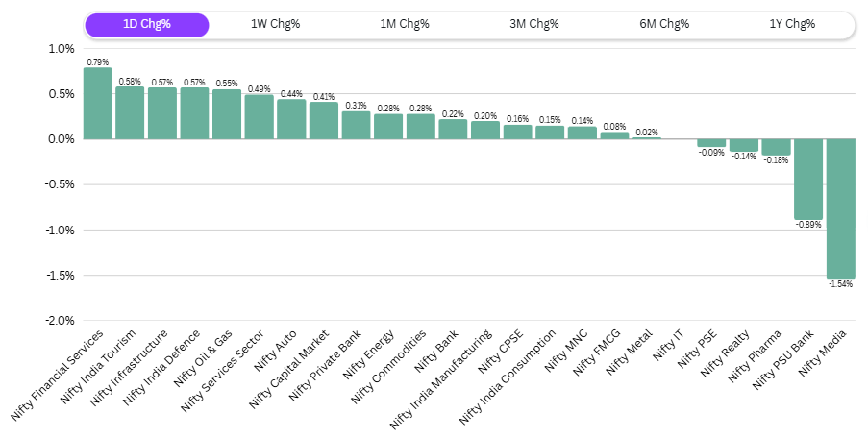Select the 6M Chg% tab

pyautogui.click(x=664, y=25)
